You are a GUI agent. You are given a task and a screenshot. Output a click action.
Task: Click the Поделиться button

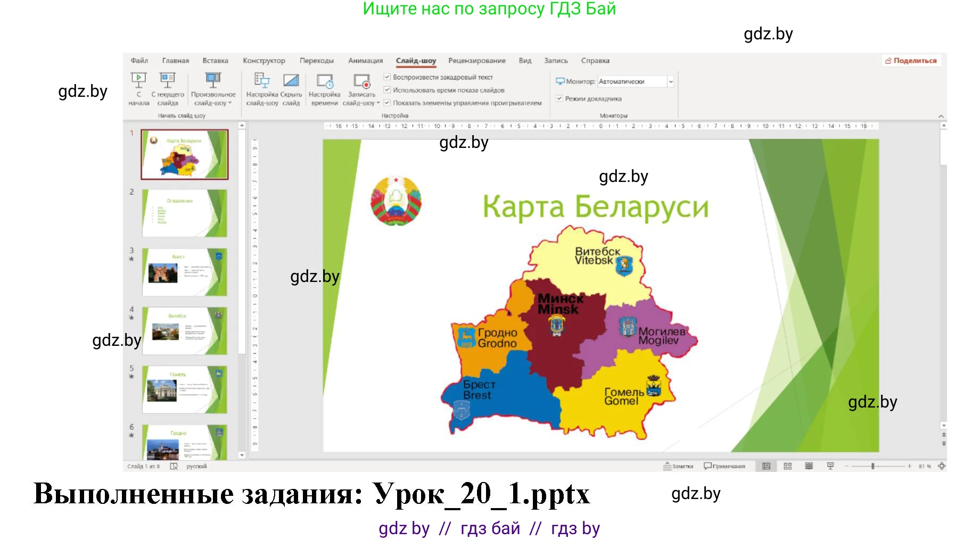tap(911, 60)
